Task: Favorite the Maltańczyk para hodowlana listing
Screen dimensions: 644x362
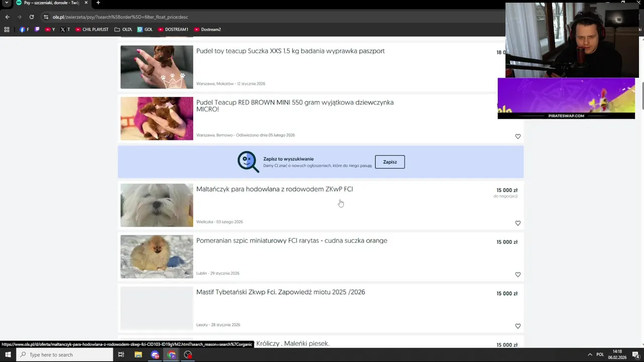Action: [x=518, y=223]
